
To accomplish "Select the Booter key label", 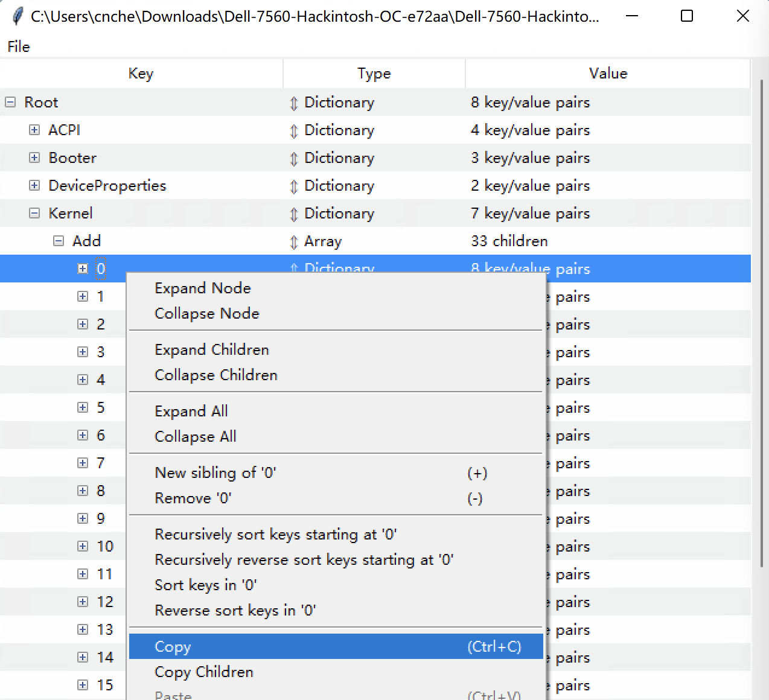I will [x=72, y=157].
